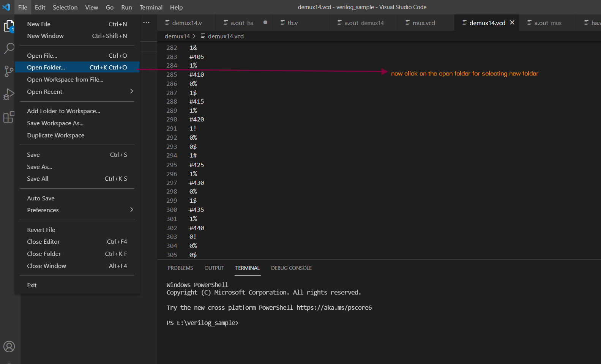Click the demux14 breadcrumb folder

coord(177,36)
